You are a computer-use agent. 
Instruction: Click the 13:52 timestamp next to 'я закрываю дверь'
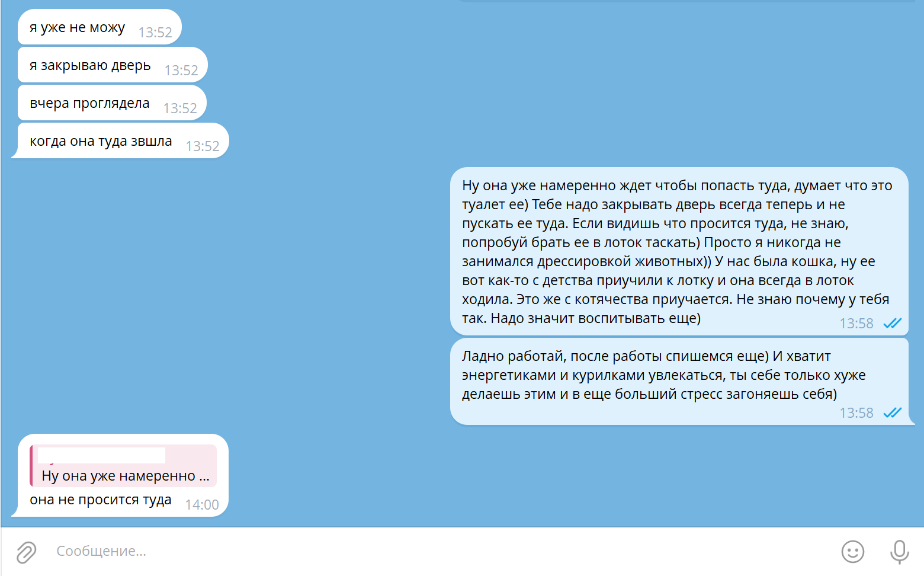tap(181, 71)
